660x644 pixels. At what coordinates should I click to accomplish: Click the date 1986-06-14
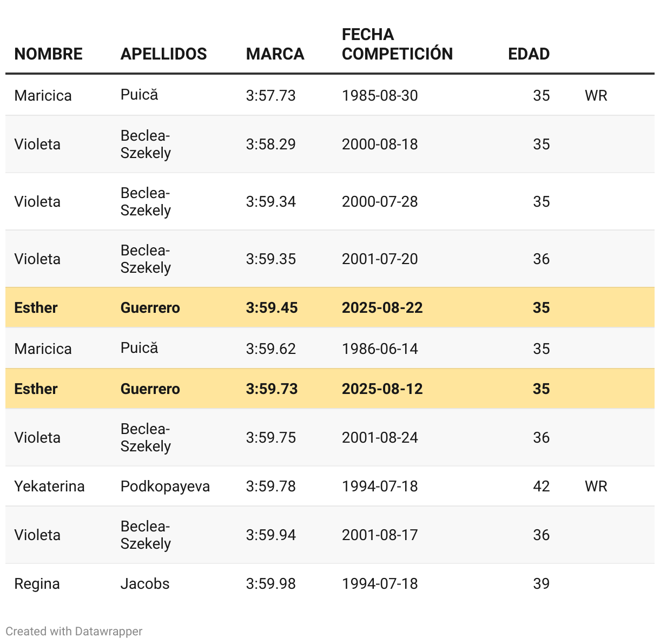click(380, 349)
